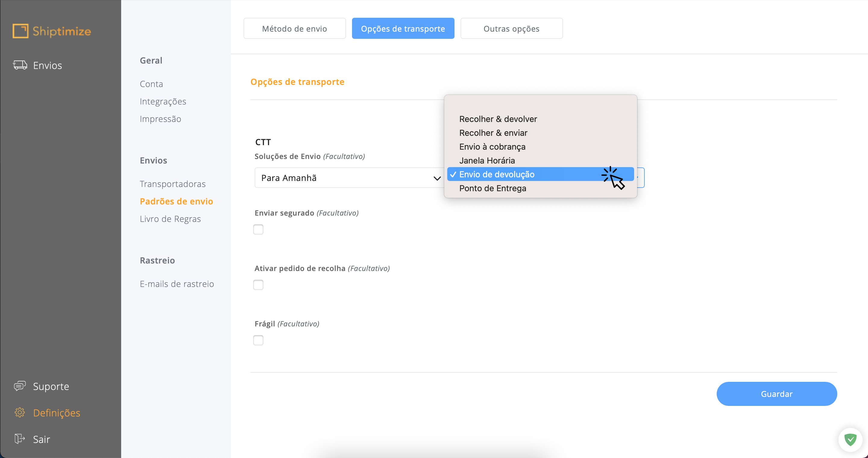Choose Janela Horária from list
Screen dimensions: 868x458
[540, 160]
